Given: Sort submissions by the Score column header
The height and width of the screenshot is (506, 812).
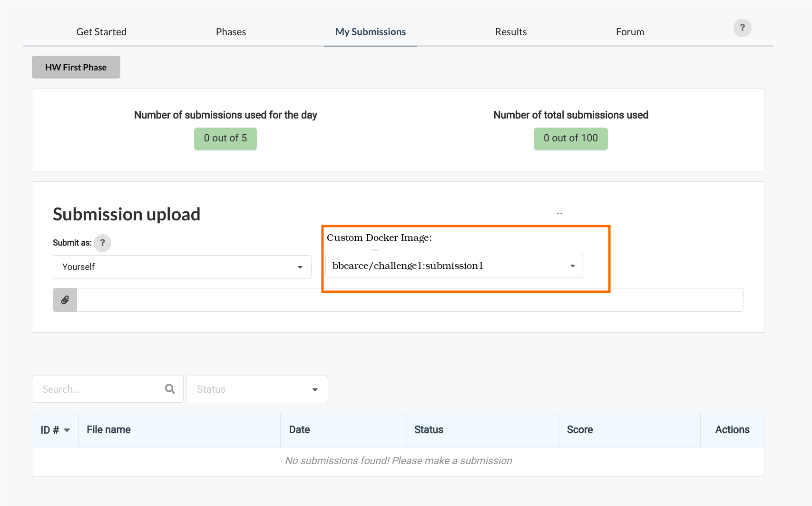Looking at the screenshot, I should [579, 430].
